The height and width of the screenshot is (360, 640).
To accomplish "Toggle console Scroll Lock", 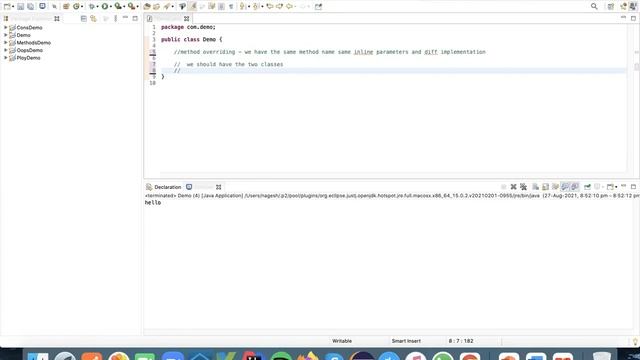I will (545, 187).
